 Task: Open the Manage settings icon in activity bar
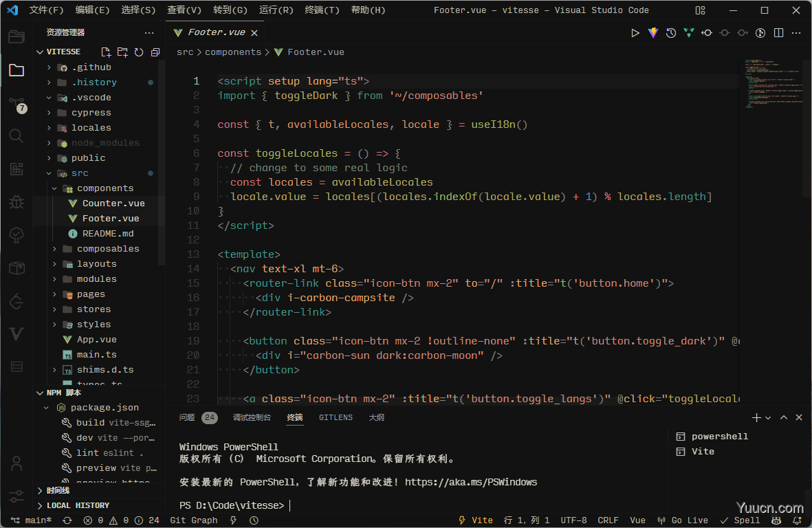(17, 496)
